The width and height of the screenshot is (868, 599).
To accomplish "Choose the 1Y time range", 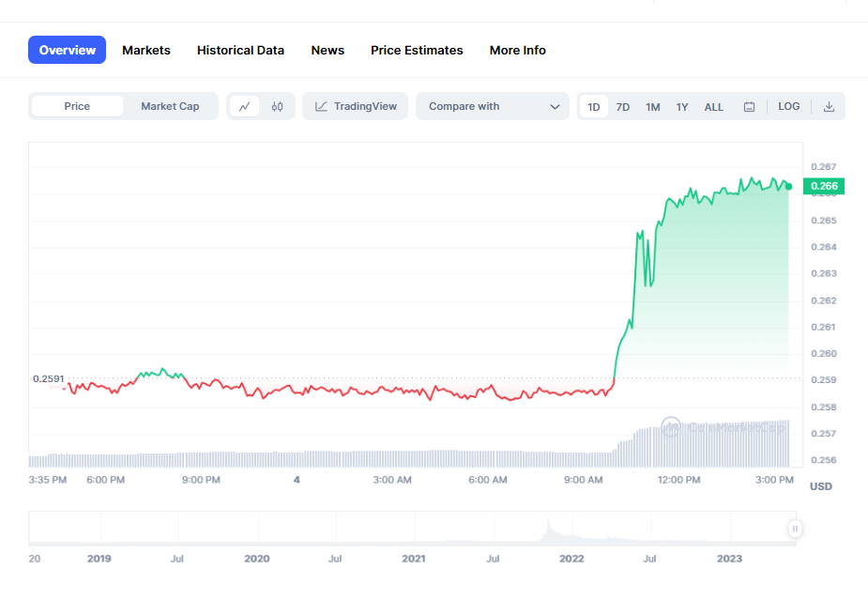I will [x=682, y=107].
